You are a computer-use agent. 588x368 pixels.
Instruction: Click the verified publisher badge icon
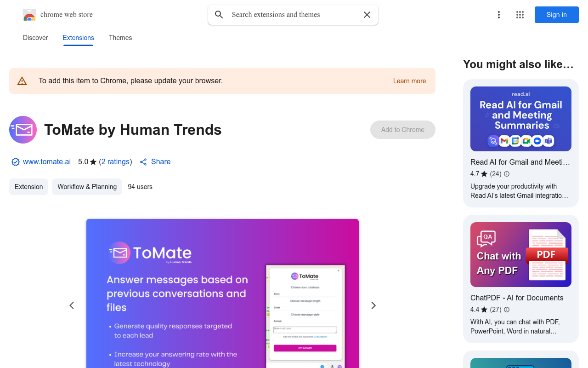coord(16,162)
